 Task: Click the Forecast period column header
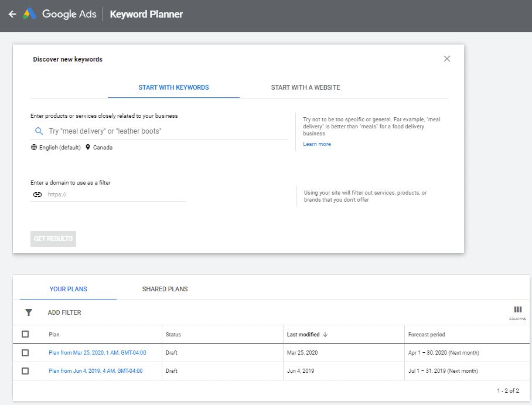(x=427, y=335)
